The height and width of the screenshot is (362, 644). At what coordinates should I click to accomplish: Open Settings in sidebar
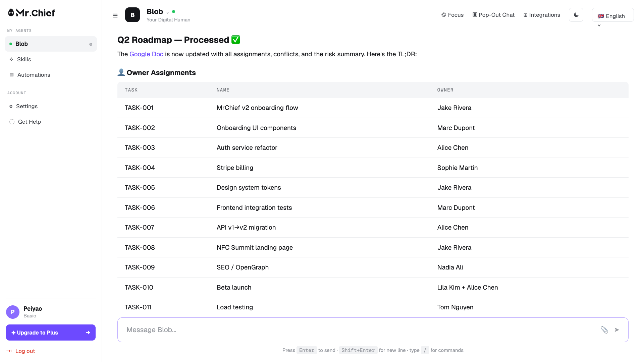pyautogui.click(x=27, y=106)
